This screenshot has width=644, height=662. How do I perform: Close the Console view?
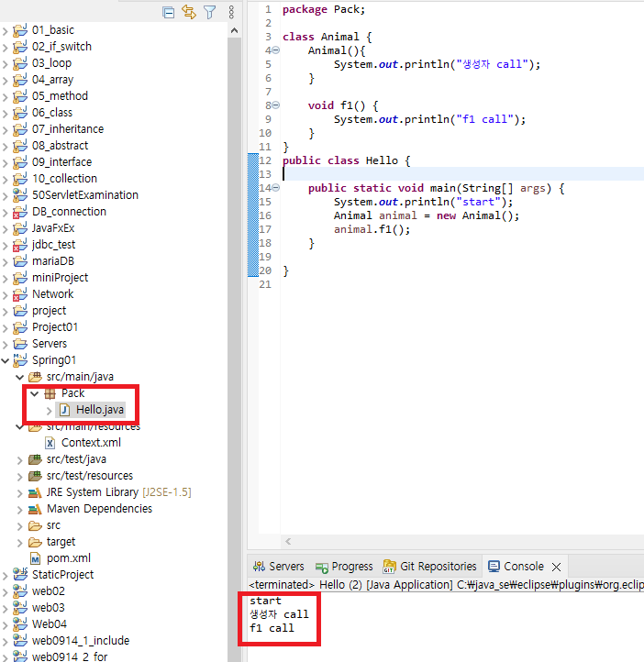[x=557, y=567]
